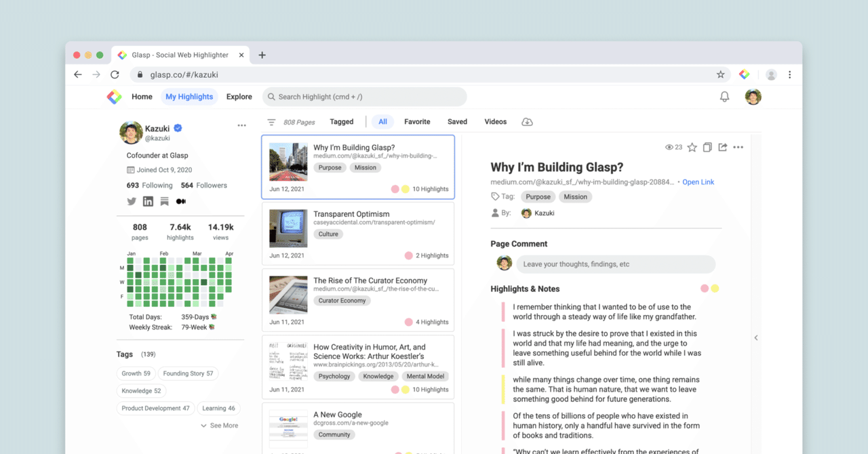Click the filter icon beside 808 Pages
The height and width of the screenshot is (454, 868).
[x=271, y=122]
